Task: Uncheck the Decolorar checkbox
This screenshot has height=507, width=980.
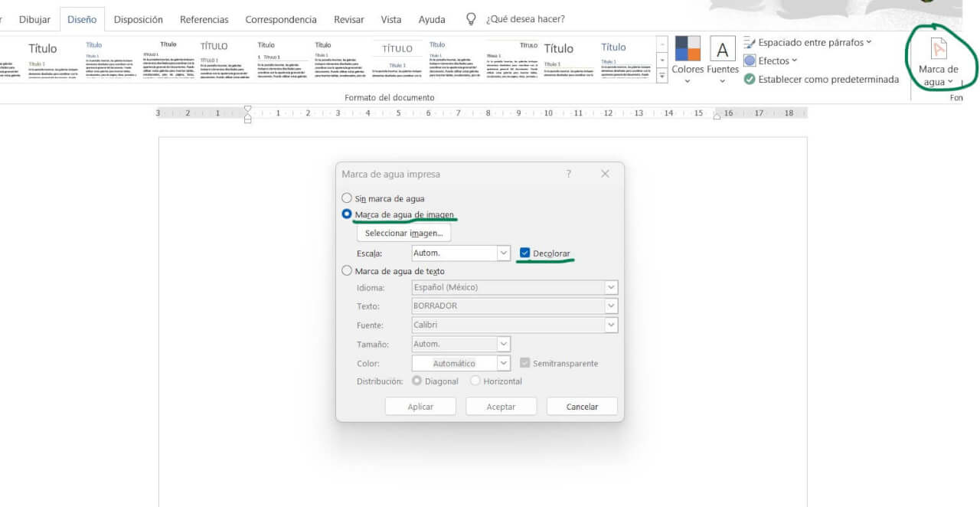Action: click(x=525, y=253)
